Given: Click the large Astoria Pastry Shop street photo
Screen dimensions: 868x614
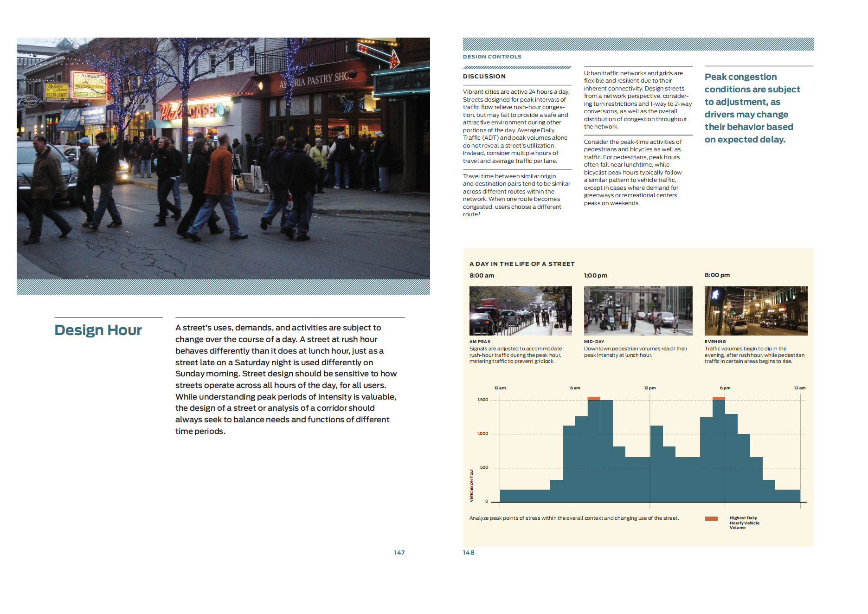Looking at the screenshot, I should pyautogui.click(x=223, y=158).
